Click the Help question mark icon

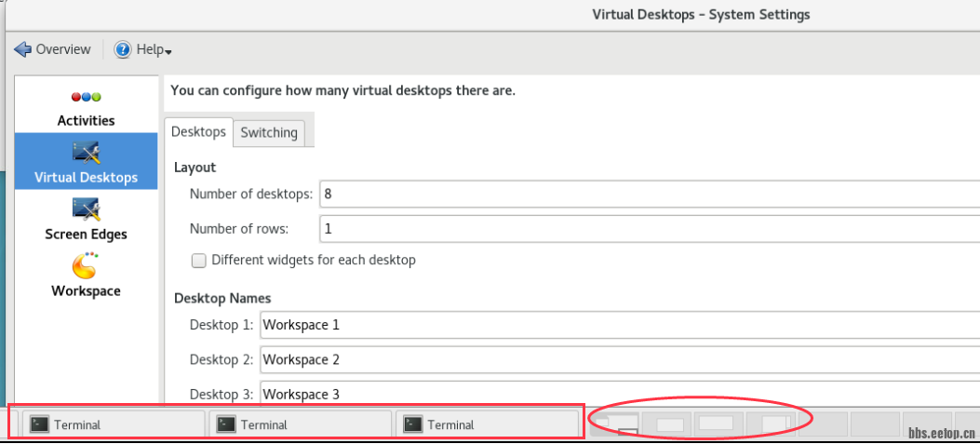(x=123, y=50)
